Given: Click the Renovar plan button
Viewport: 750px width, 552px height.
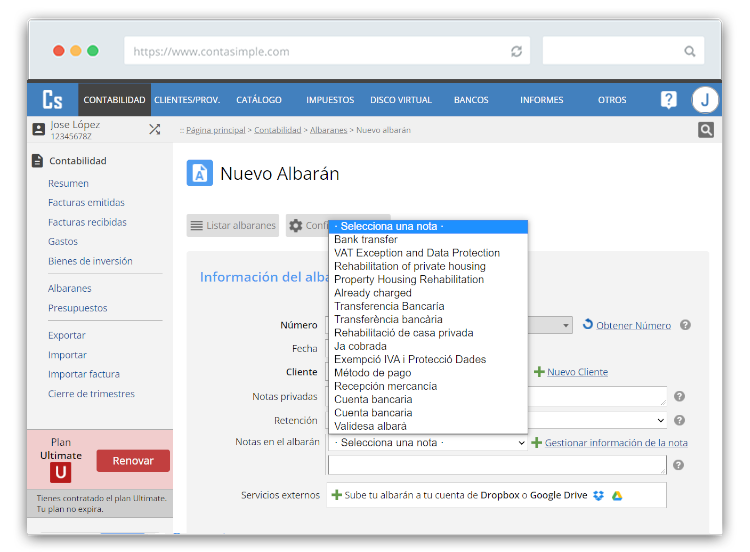Looking at the screenshot, I should coord(133,461).
